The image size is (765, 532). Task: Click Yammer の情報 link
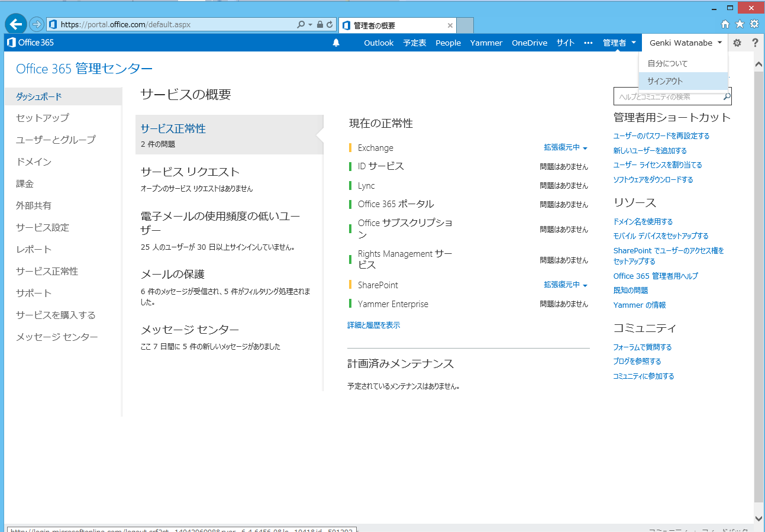640,305
